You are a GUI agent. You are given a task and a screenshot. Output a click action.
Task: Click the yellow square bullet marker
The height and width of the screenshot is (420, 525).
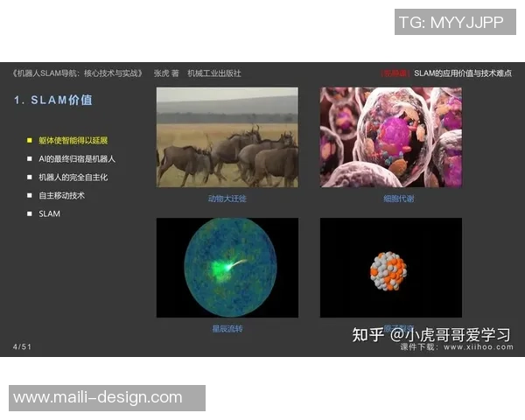30,140
